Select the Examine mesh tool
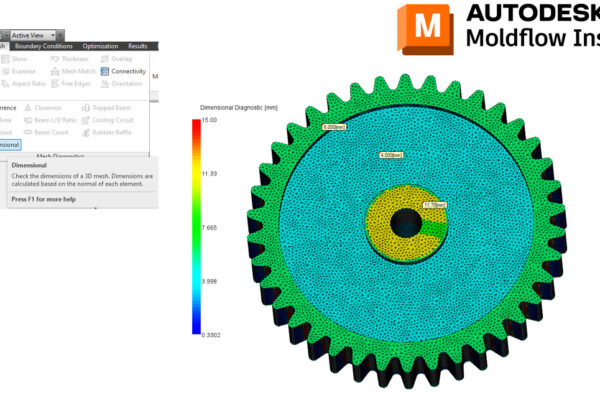The image size is (600, 400). point(18,71)
